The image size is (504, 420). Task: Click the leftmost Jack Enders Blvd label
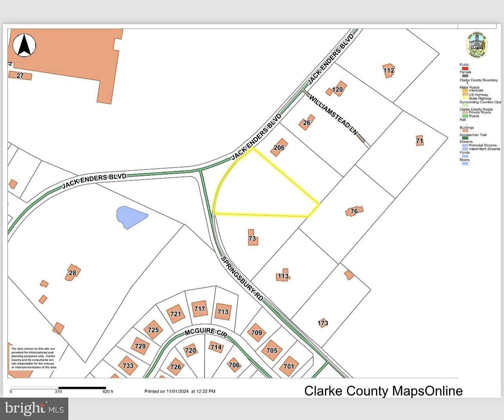click(x=94, y=181)
